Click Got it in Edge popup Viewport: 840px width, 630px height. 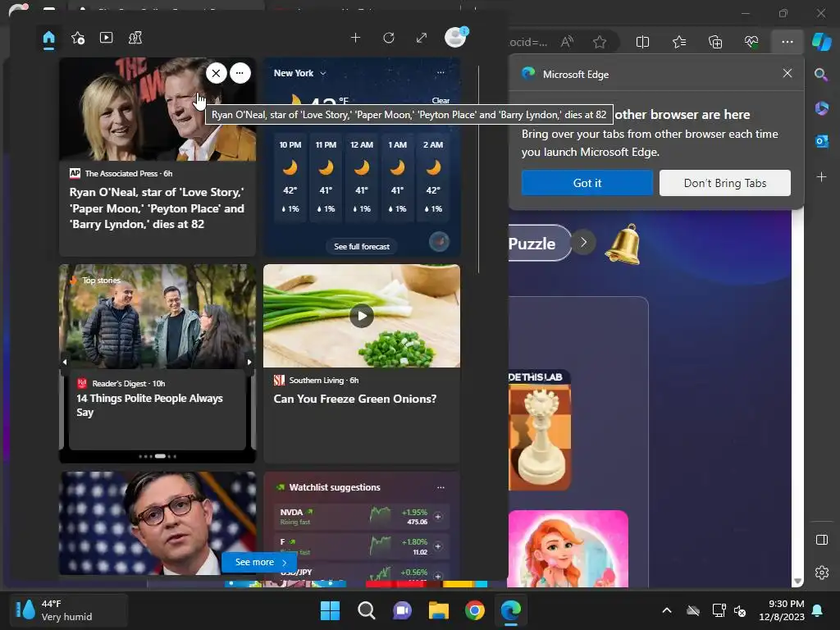click(587, 183)
